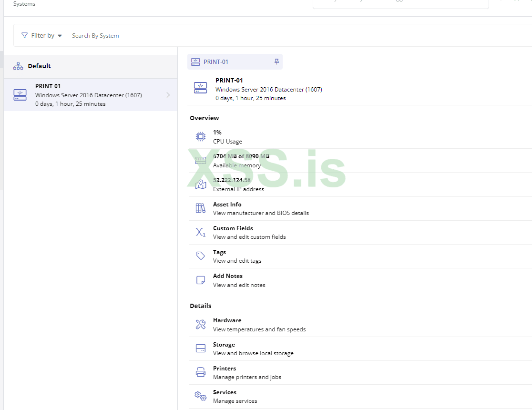Click the Asset Info books icon
The image size is (532, 410).
coord(201,208)
